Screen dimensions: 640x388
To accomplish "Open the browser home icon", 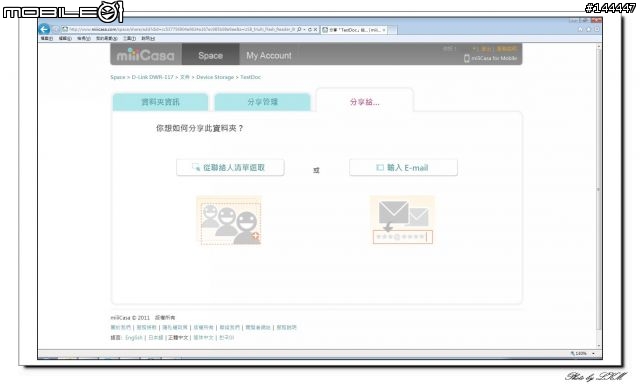I will tap(580, 29).
